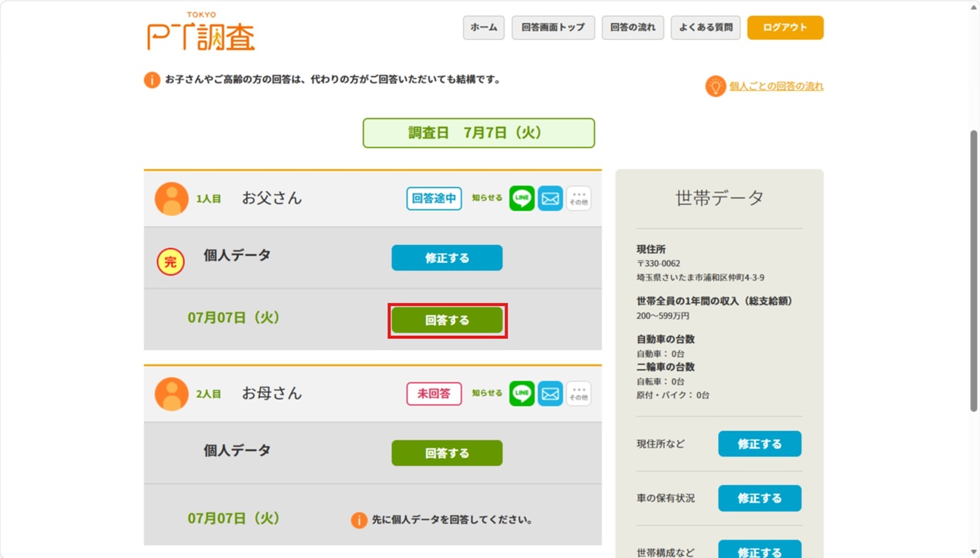
Task: Click the ログアウト button
Action: click(785, 28)
